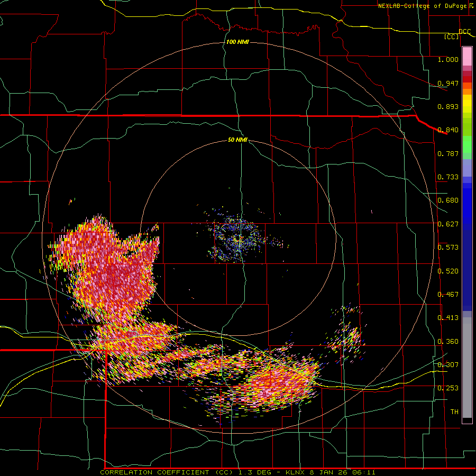Image resolution: width=476 pixels, height=476 pixels.
Task: Click the 8 JAN 26 date text
Action: [x=329, y=472]
